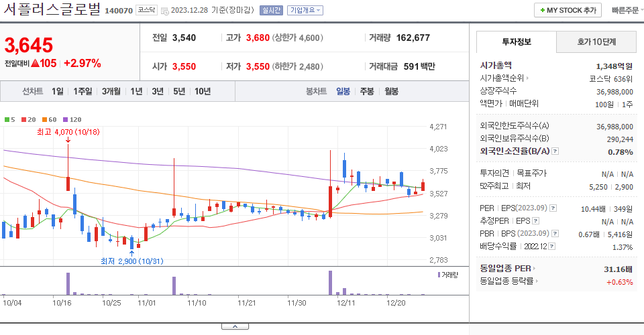Click the green 5-day moving average legend
This screenshot has width=644, height=335.
pyautogui.click(x=10, y=120)
